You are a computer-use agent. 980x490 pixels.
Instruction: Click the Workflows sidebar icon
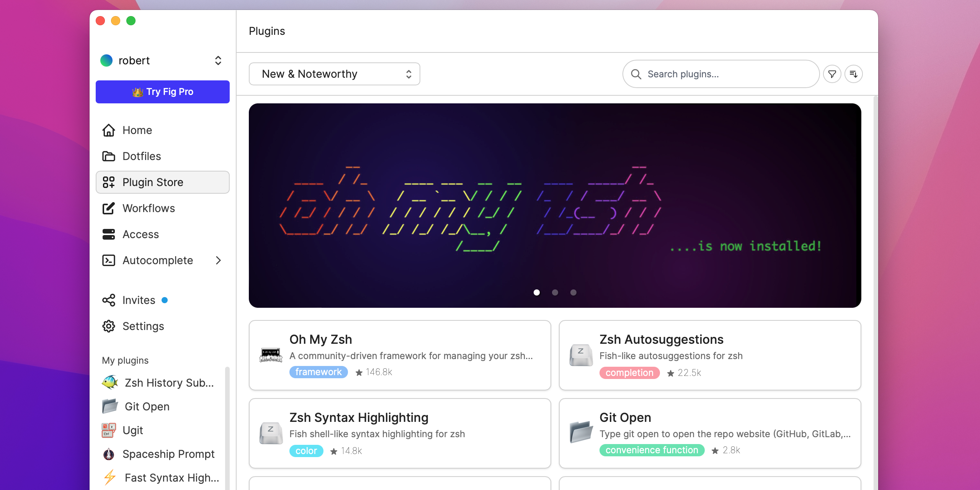pyautogui.click(x=109, y=208)
